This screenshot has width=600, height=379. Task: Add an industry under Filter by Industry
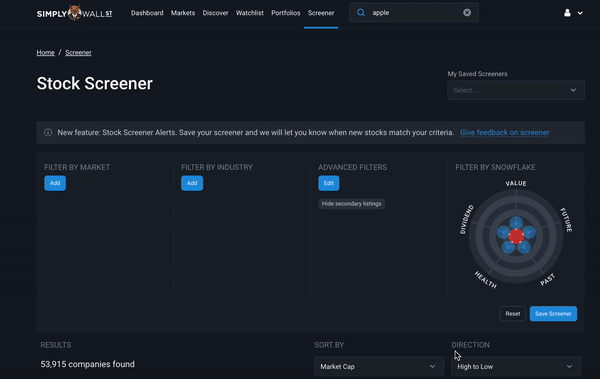point(192,183)
